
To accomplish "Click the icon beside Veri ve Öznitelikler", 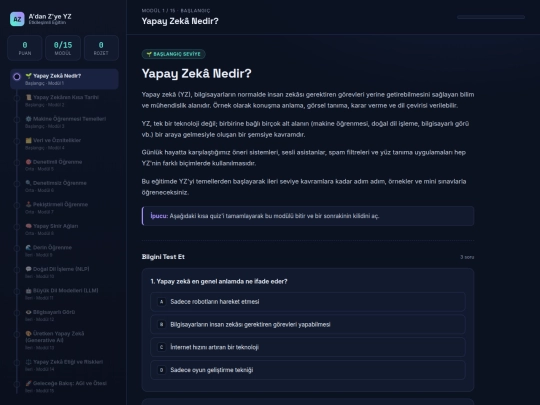I will [29, 140].
